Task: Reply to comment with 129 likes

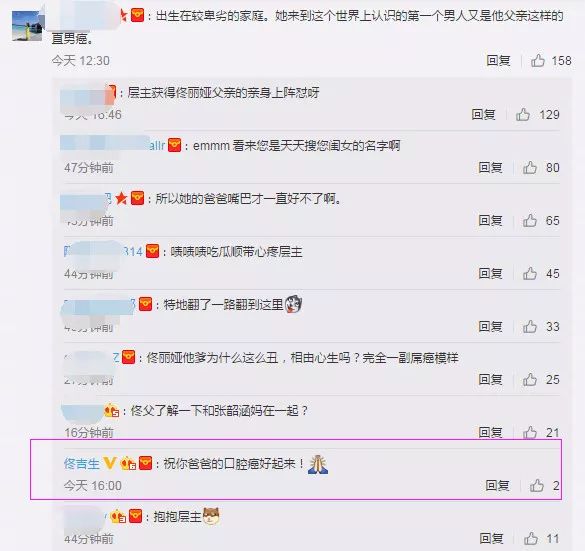Action: tap(483, 114)
